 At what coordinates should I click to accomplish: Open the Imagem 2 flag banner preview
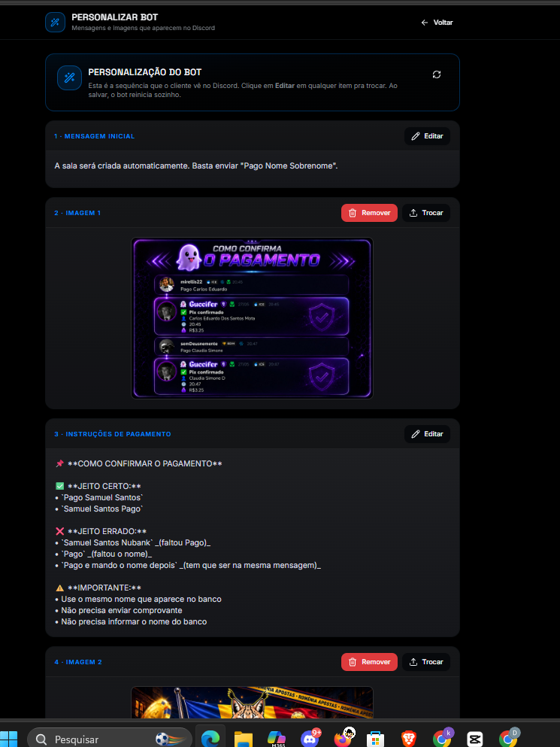click(x=252, y=702)
